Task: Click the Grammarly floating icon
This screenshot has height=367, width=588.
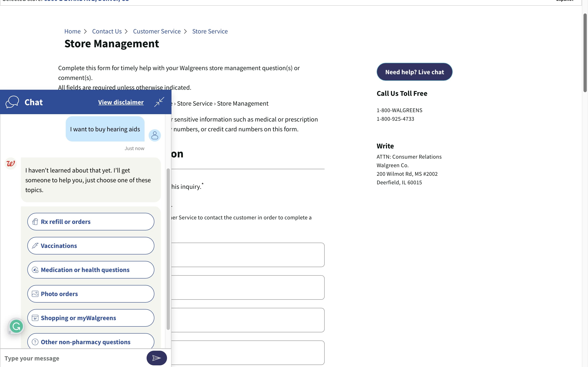Action: coord(16,326)
